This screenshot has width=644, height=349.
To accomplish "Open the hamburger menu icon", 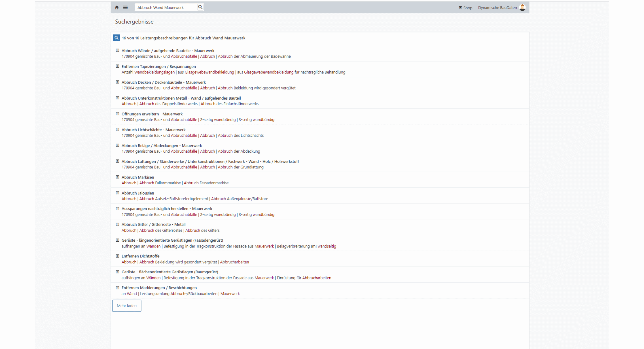I will click(x=126, y=7).
